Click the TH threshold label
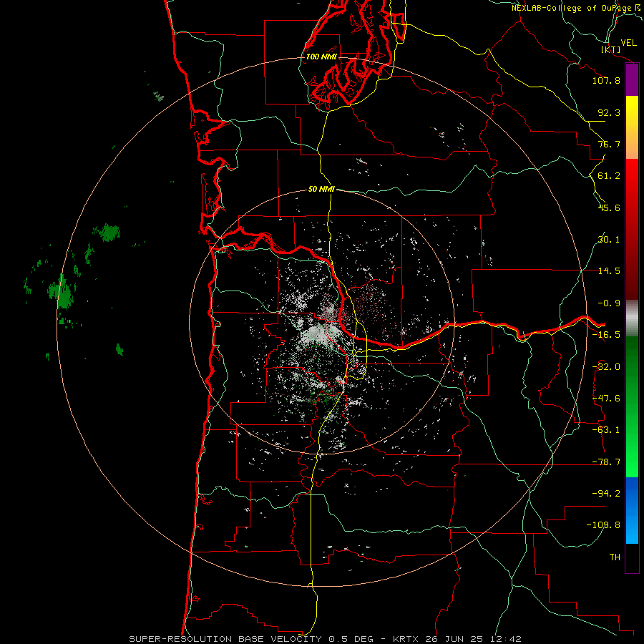644x644 pixels. [615, 557]
